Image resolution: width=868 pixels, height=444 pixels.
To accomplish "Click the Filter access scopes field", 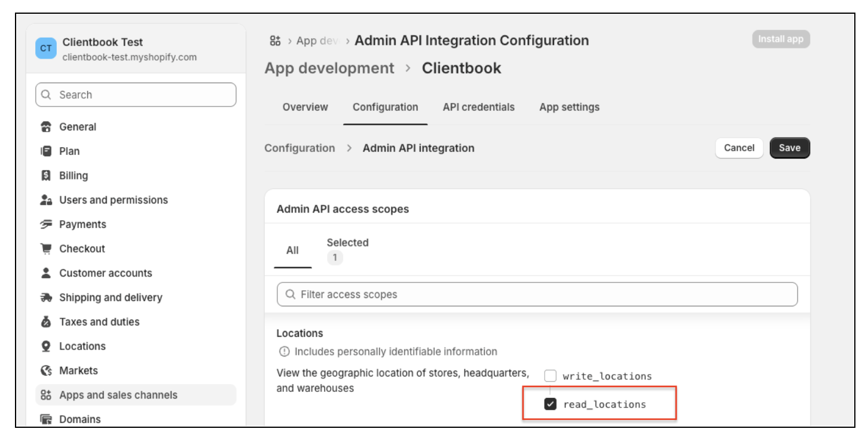I will coord(537,294).
